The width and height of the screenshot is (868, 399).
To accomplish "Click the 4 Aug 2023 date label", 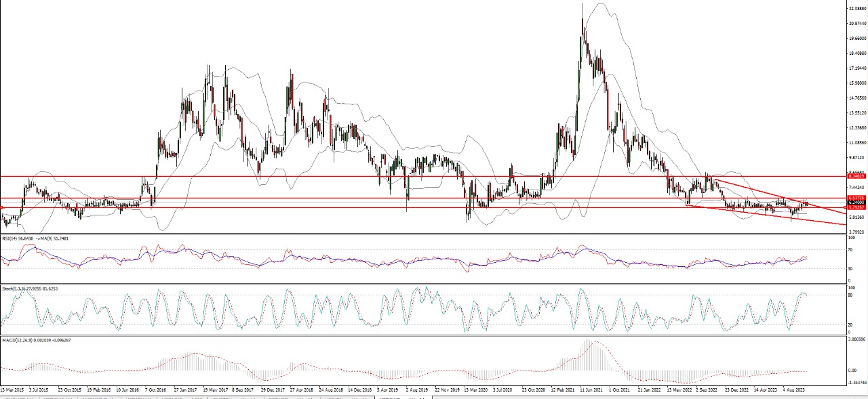I will point(795,390).
